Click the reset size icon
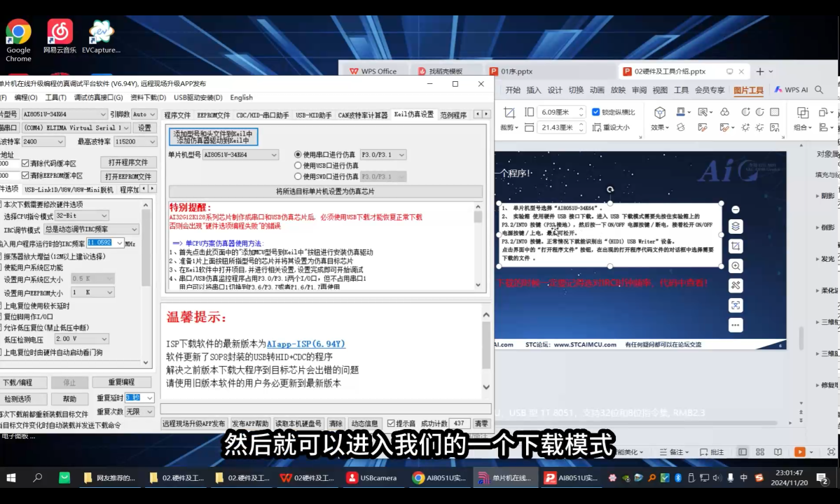The image size is (840, 504). tap(596, 127)
